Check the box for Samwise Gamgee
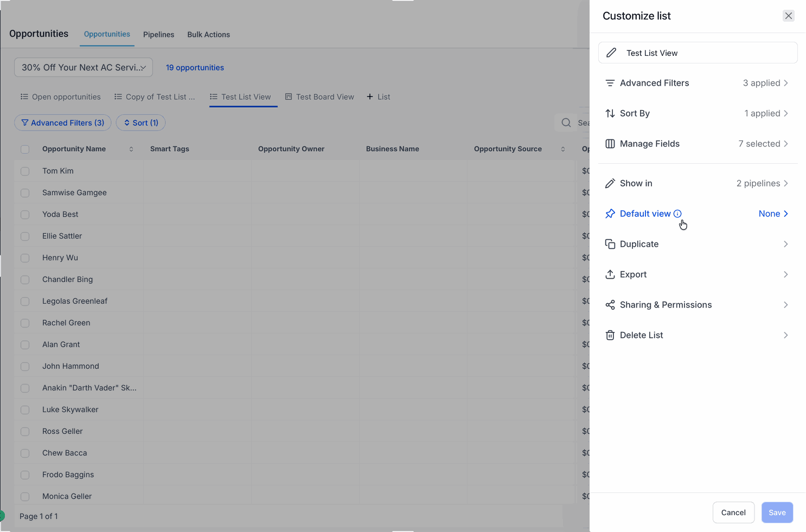The height and width of the screenshot is (532, 806). tap(25, 193)
